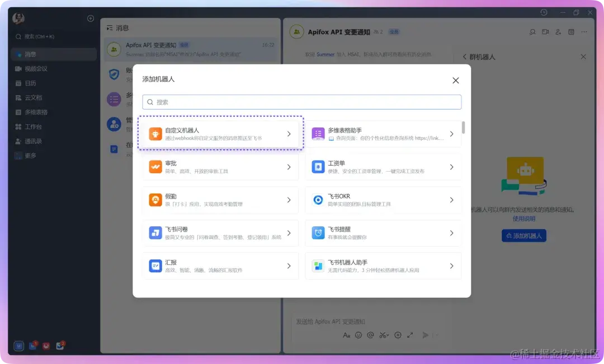Open 云文档 in the left sidebar
Viewport: 604px width, 364px height.
(x=54, y=98)
